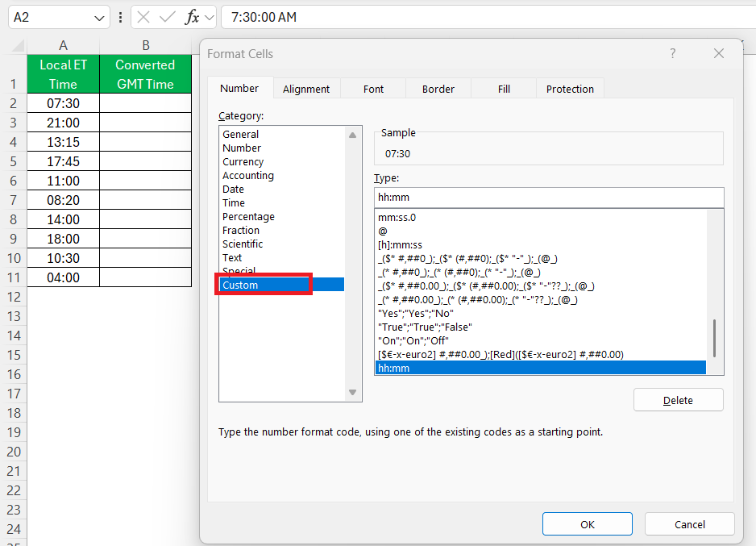The height and width of the screenshot is (546, 756).
Task: Switch to the Alignment tab
Action: (306, 89)
